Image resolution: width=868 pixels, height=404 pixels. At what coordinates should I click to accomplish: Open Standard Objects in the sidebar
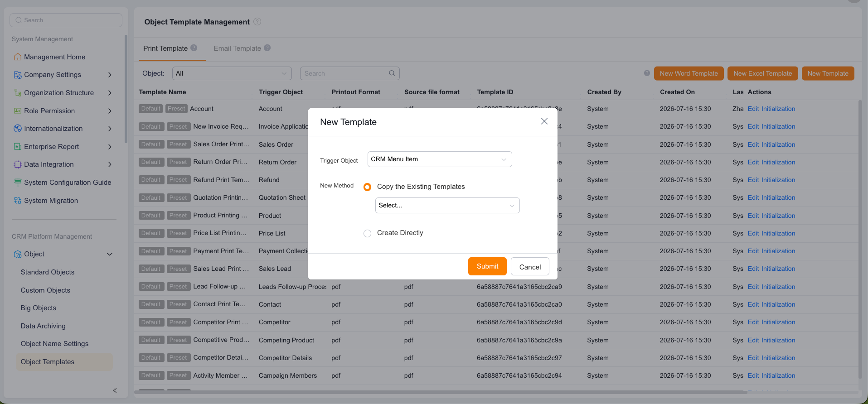click(x=48, y=272)
